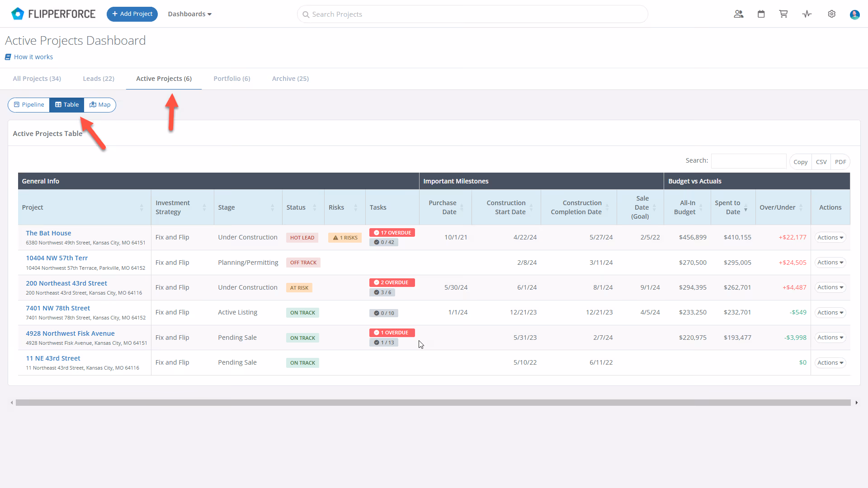Sort by Construction Start Date column
The height and width of the screenshot is (488, 868).
tap(506, 207)
